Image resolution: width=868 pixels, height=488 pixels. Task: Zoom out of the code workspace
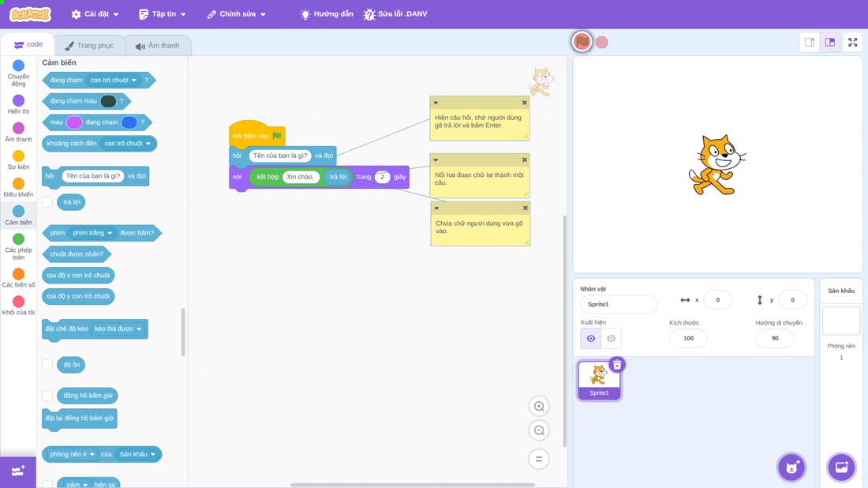539,430
